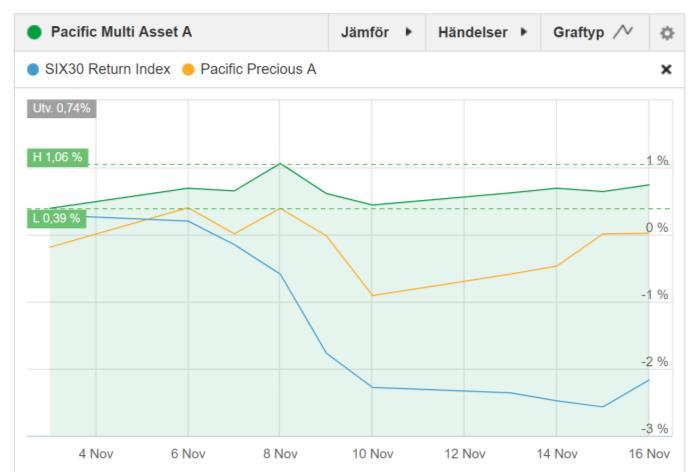
Task: Click the 8 Nov date label
Action: (x=280, y=454)
